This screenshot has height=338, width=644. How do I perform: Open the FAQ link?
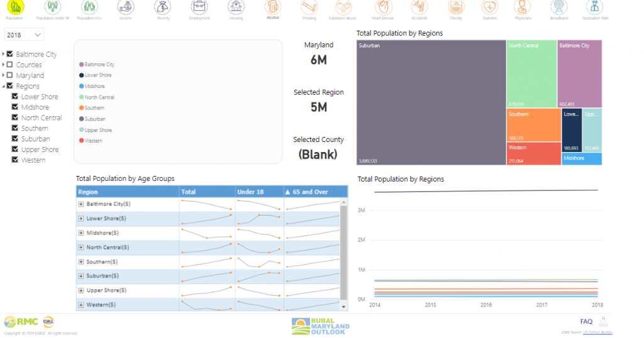(586, 321)
